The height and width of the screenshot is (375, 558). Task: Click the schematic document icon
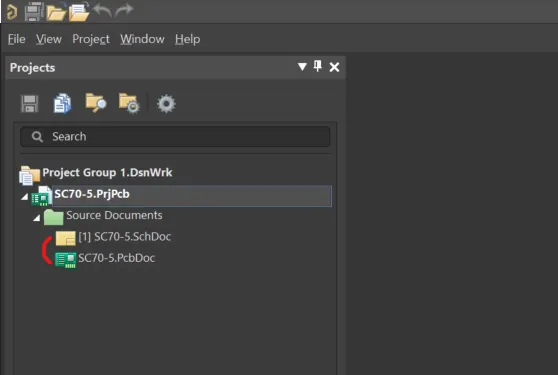pos(65,238)
